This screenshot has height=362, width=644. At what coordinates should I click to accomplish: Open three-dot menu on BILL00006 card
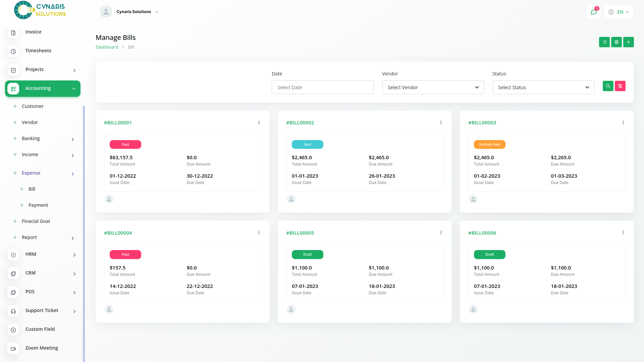623,233
